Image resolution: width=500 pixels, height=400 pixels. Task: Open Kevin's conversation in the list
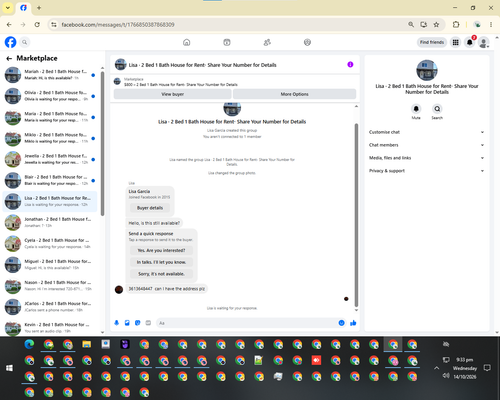click(x=50, y=328)
